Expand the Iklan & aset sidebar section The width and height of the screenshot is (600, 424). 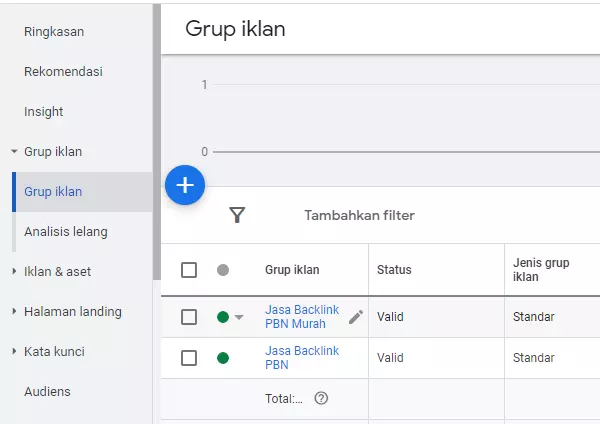pyautogui.click(x=14, y=271)
